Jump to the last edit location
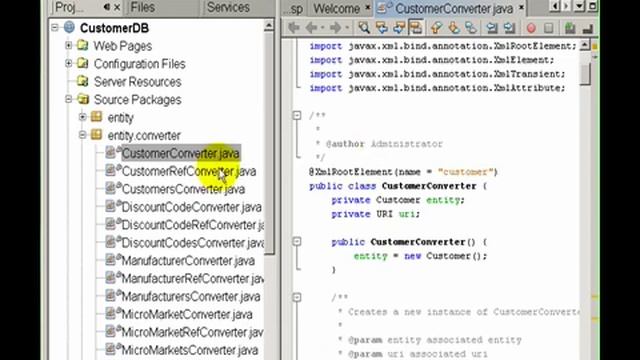 point(293,28)
